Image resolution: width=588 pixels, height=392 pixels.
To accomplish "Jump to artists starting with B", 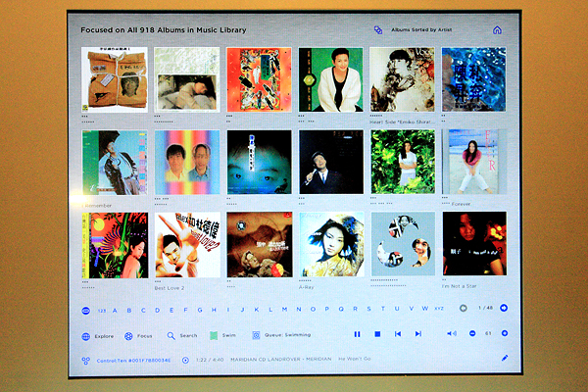I will [x=129, y=311].
